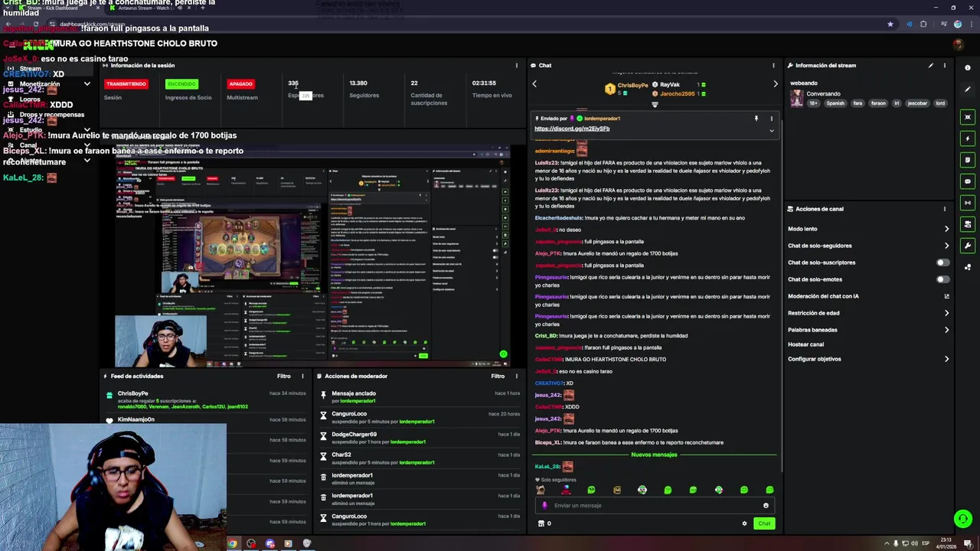Open Moderación del chat con IA external link

[946, 296]
